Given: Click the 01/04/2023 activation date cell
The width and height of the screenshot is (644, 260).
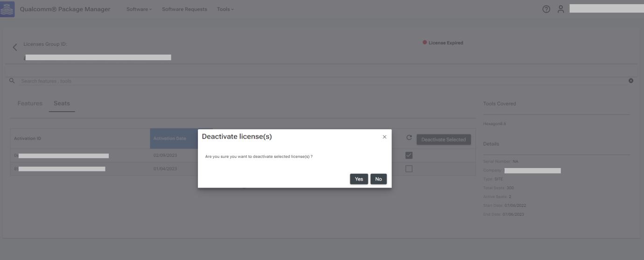Looking at the screenshot, I should click(x=165, y=169).
